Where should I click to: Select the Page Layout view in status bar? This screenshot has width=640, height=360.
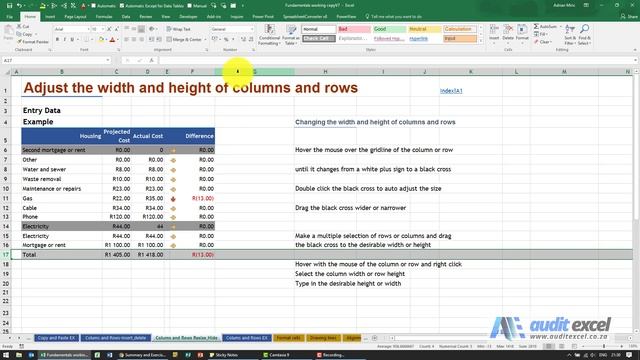562,346
